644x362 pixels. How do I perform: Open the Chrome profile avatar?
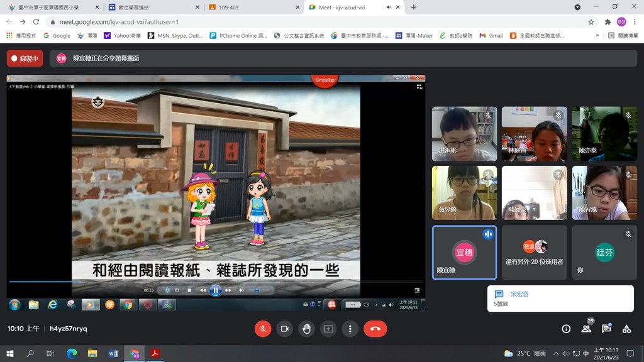click(621, 22)
